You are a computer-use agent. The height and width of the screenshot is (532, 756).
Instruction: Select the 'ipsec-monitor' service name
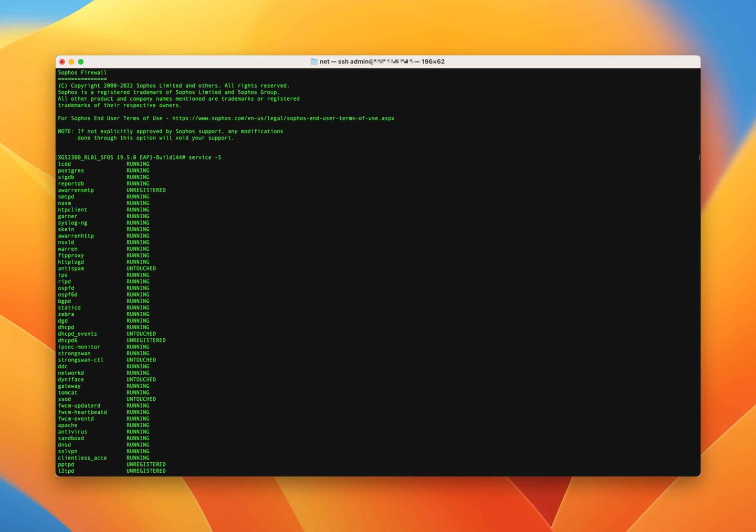coord(79,347)
